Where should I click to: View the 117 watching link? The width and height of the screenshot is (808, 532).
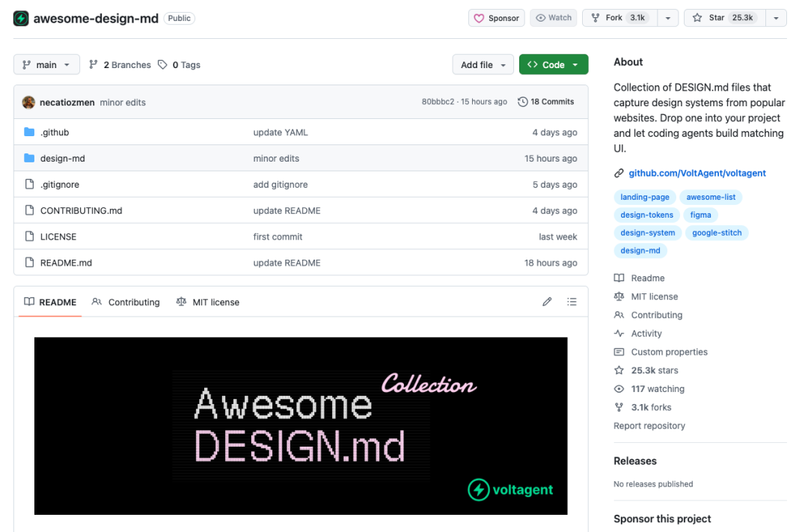click(649, 389)
